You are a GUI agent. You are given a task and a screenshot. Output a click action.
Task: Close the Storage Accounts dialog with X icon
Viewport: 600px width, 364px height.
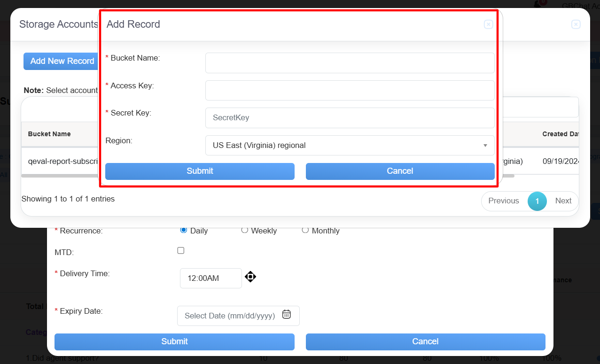(x=576, y=24)
